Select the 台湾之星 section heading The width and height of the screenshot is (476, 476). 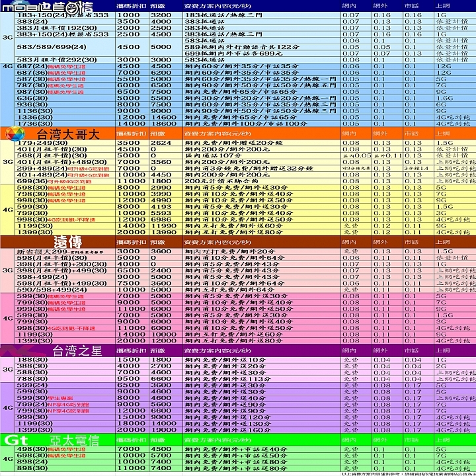pos(77,351)
